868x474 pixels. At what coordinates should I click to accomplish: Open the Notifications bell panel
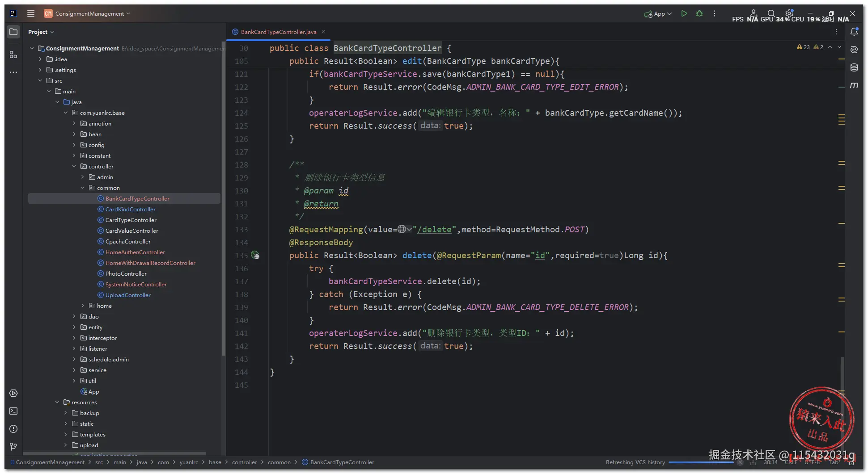[x=854, y=32]
